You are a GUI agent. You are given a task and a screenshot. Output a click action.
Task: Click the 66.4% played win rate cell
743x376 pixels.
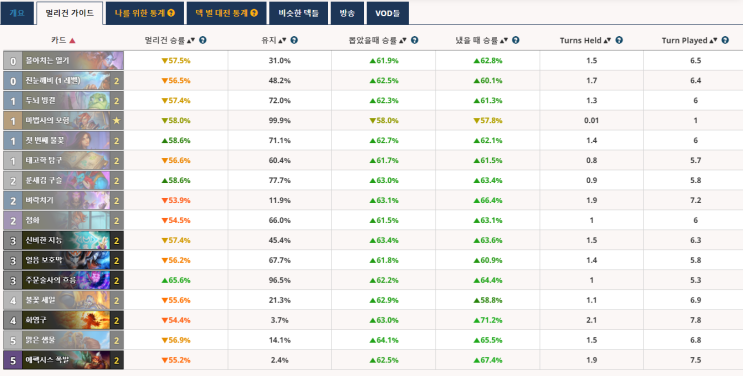click(x=488, y=200)
